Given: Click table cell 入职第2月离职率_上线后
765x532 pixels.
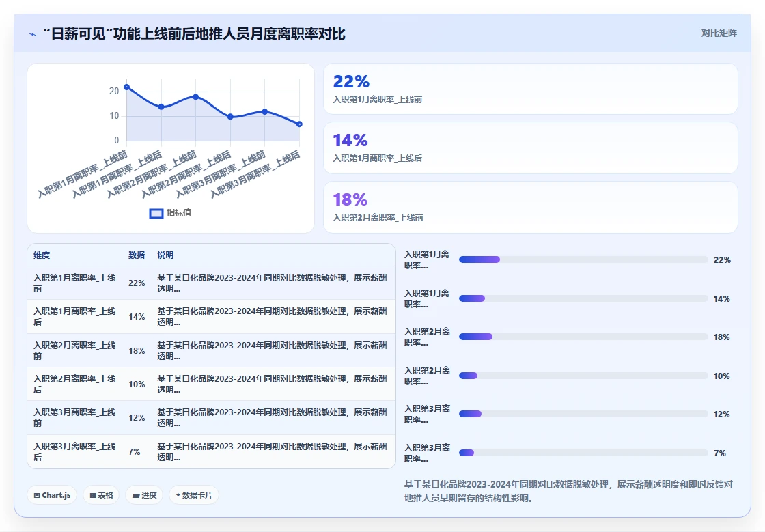Looking at the screenshot, I should click(74, 384).
